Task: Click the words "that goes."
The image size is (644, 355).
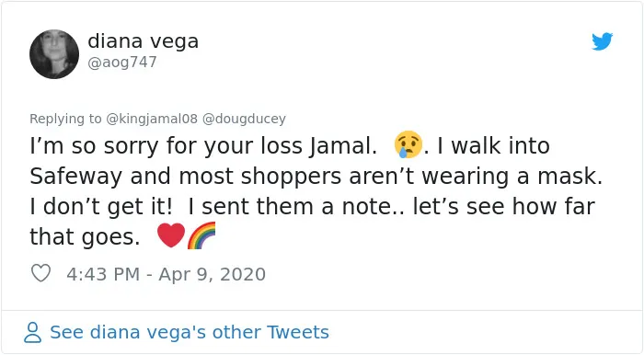Action: (85, 237)
